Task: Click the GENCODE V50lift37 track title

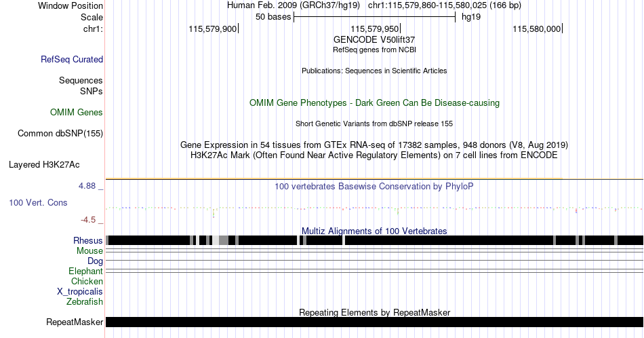Action: [374, 39]
